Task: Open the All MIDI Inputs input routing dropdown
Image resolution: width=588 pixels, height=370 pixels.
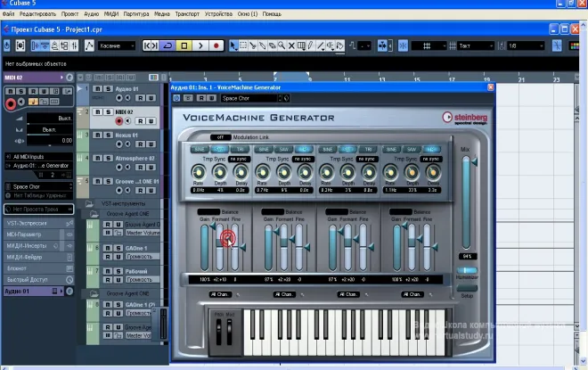Action: click(38, 157)
